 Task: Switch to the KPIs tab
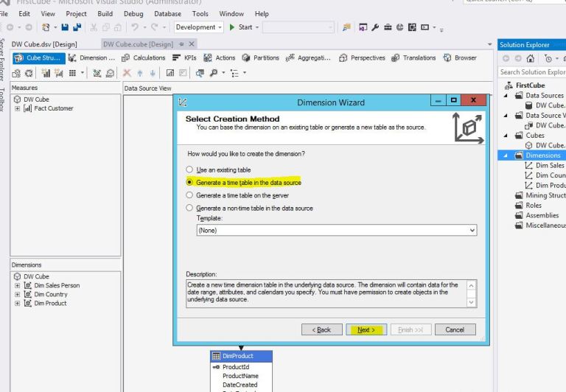pyautogui.click(x=184, y=57)
